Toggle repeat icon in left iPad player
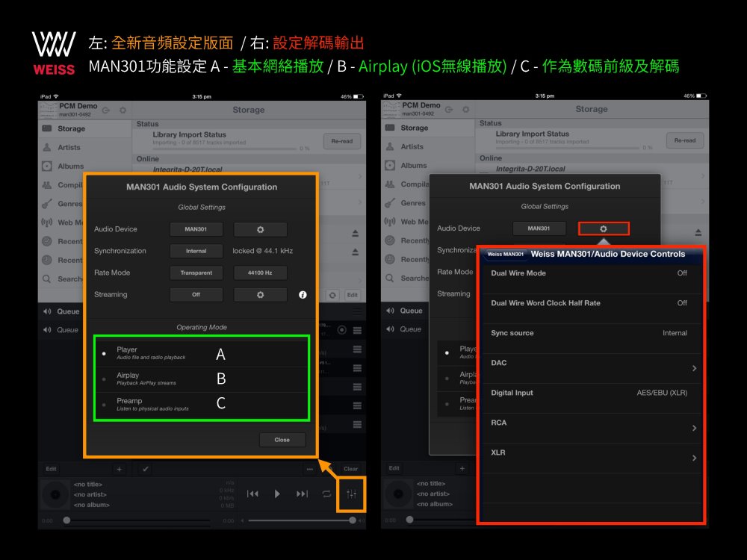The width and height of the screenshot is (747, 560). pos(327,494)
